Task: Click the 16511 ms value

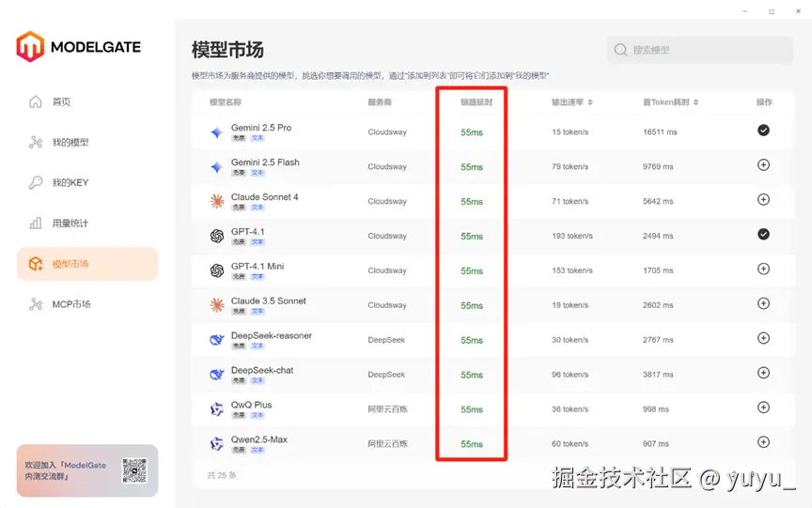Action: point(660,131)
